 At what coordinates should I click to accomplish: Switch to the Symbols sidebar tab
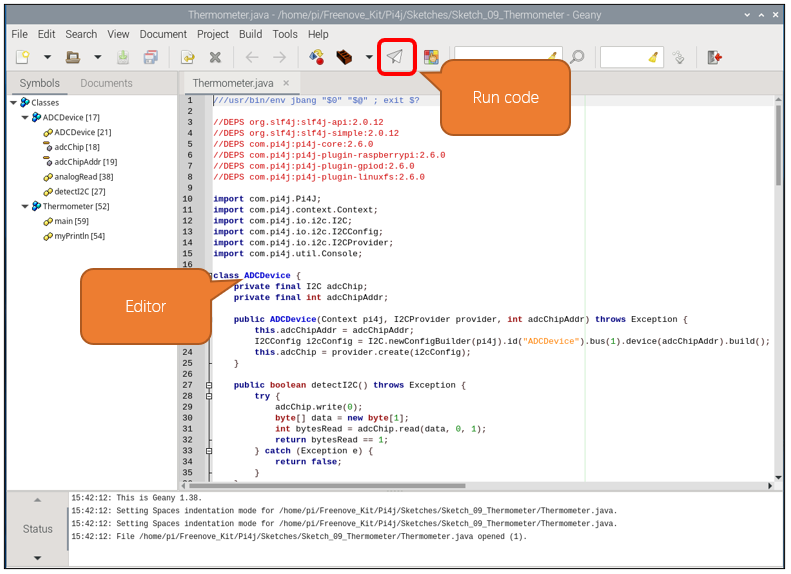click(39, 83)
